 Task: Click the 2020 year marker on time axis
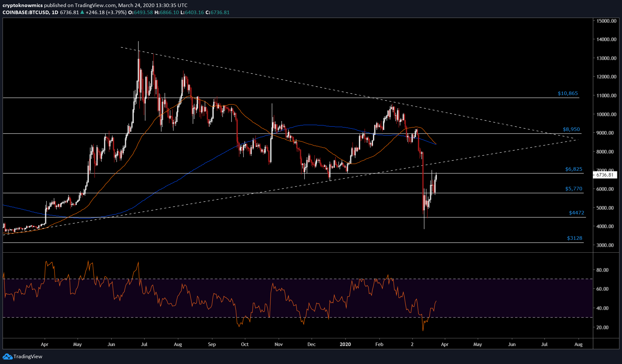[x=345, y=344]
